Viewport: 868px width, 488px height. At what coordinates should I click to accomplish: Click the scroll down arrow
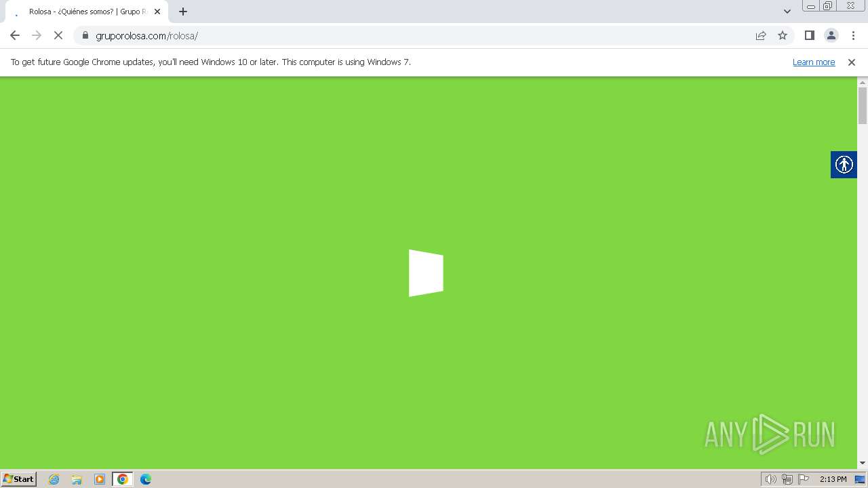pyautogui.click(x=863, y=463)
